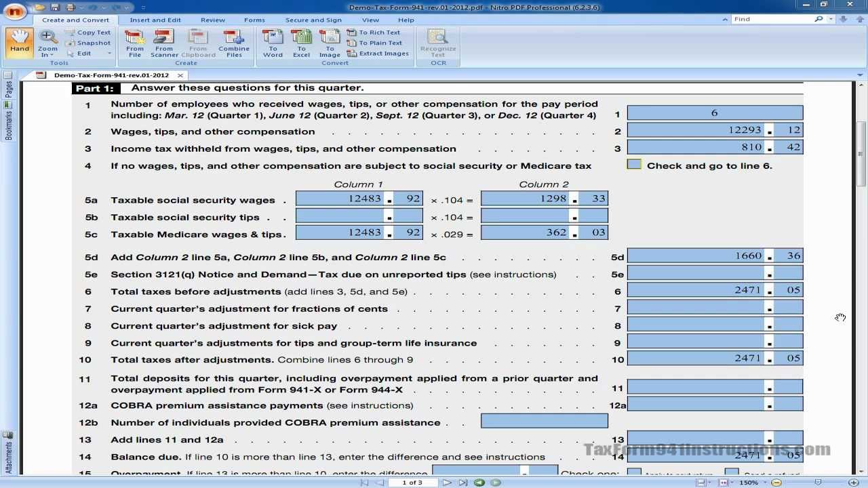Select the Snapshot tool

[x=88, y=43]
